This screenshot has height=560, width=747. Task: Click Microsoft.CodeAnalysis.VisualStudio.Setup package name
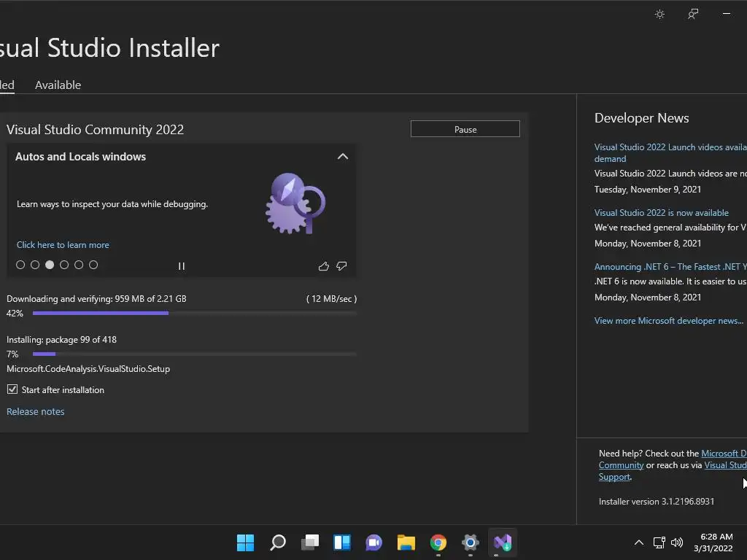[x=88, y=368]
